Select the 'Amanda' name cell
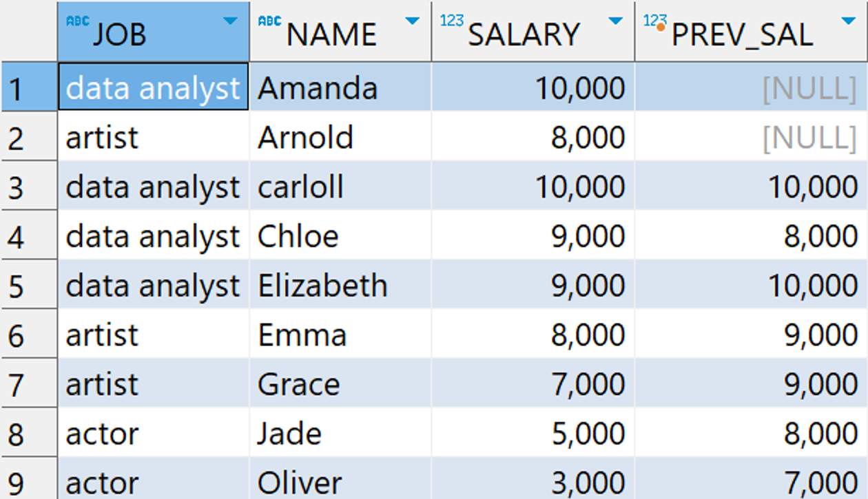 [340, 87]
